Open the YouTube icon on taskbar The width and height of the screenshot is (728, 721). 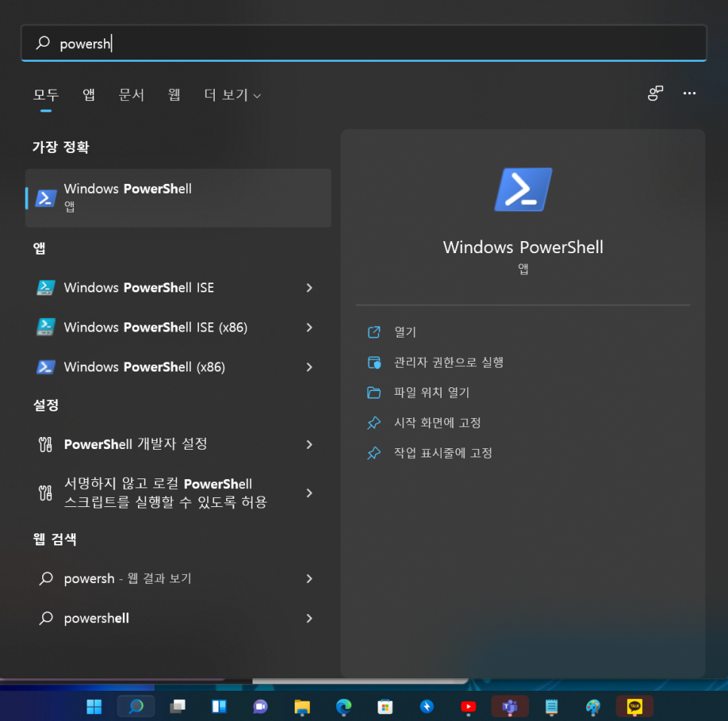coord(468,707)
